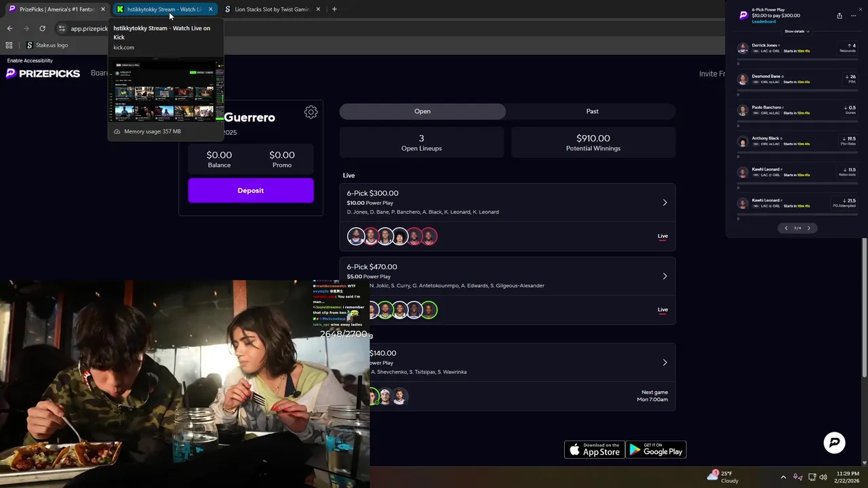Show hidden system tray icons
This screenshot has height=488, width=868.
(783, 477)
